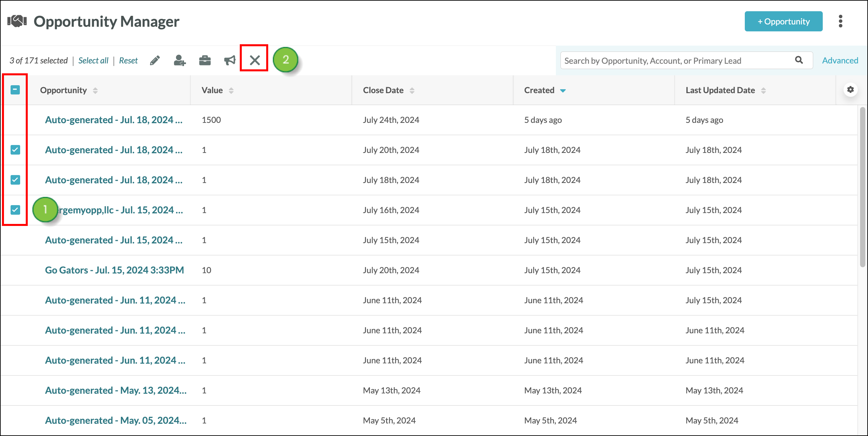Open the Advanced search link
Viewport: 868px width, 436px height.
(x=840, y=61)
